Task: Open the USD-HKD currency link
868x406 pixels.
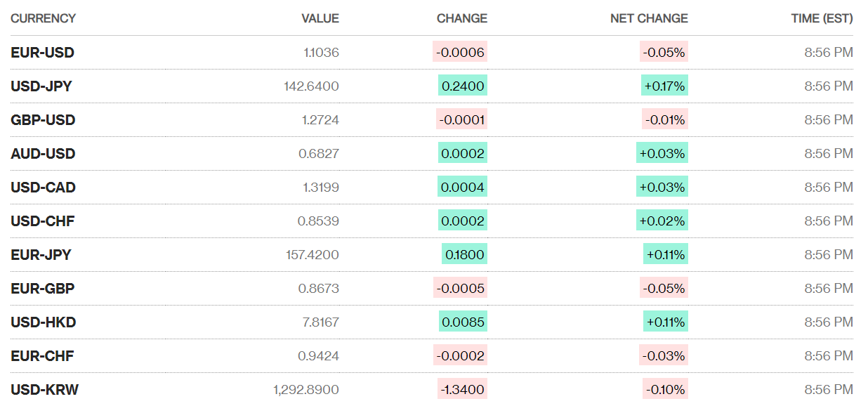Action: (x=43, y=322)
